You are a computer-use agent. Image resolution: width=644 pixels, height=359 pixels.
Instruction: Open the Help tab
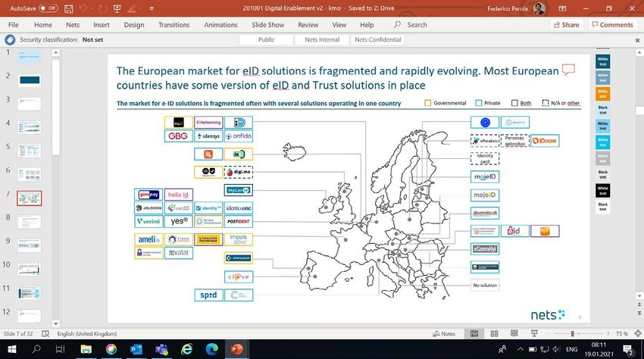tap(367, 25)
